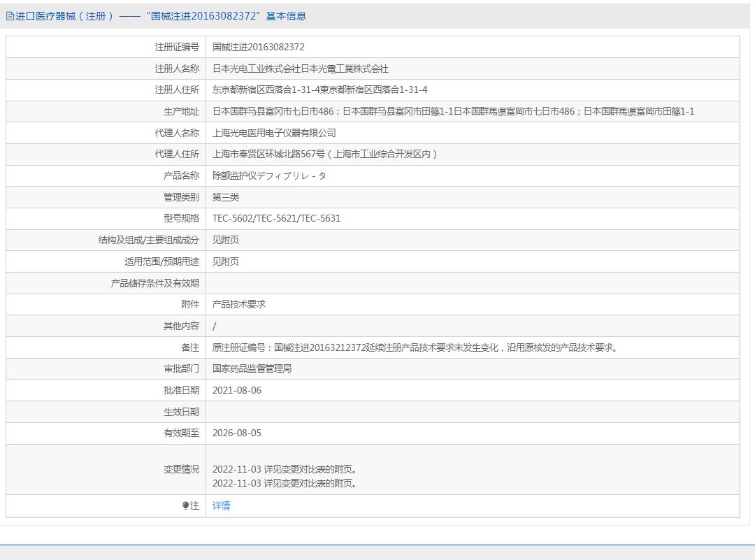Image resolution: width=755 pixels, height=560 pixels.
Task: Click the 备注 label
Action: (x=190, y=347)
